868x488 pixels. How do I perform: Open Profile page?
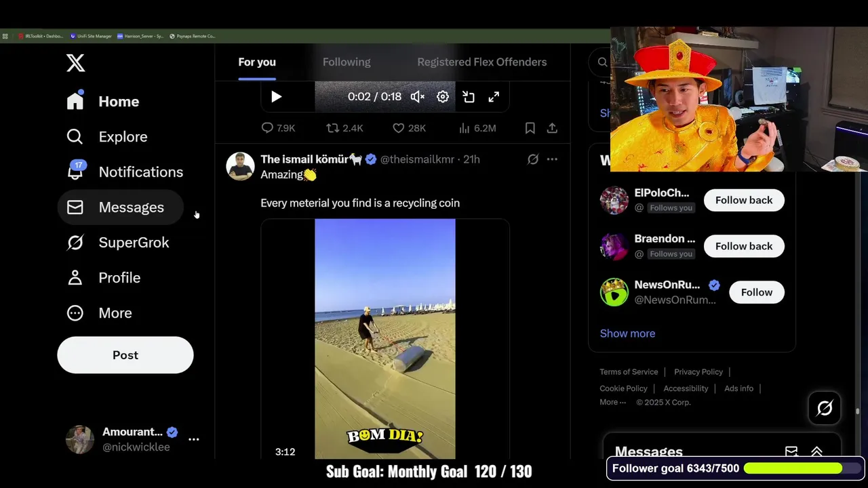[104, 277]
